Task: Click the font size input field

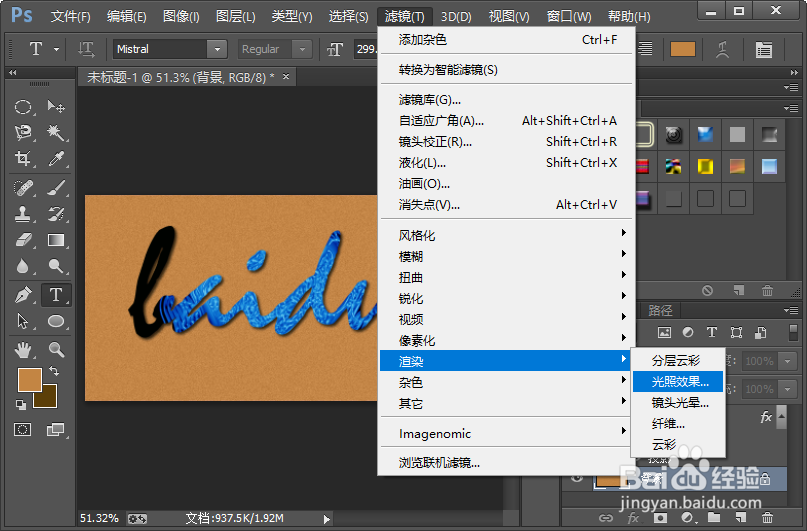Action: (365, 49)
